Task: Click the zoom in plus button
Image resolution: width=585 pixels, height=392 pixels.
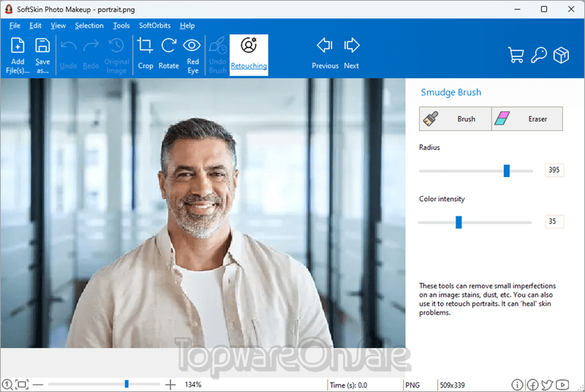Action: coord(170,384)
